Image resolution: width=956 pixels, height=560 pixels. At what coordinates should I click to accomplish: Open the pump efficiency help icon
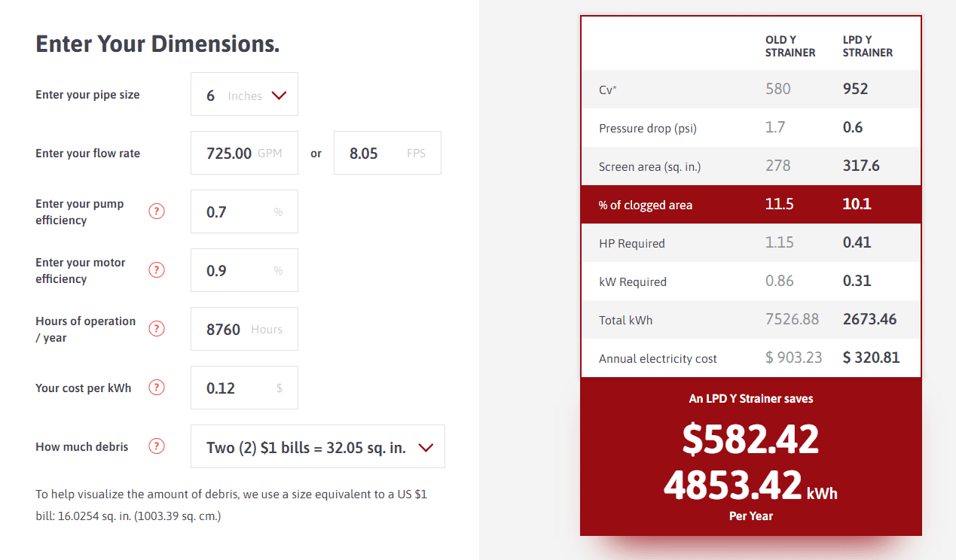point(157,212)
